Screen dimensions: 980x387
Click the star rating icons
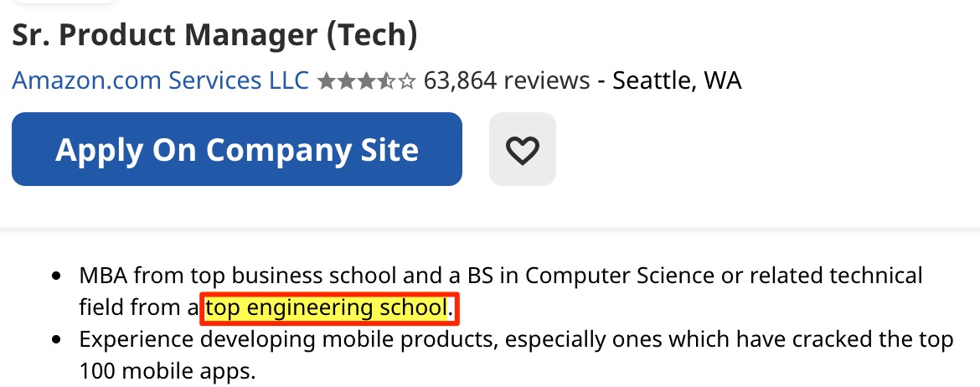click(x=366, y=81)
